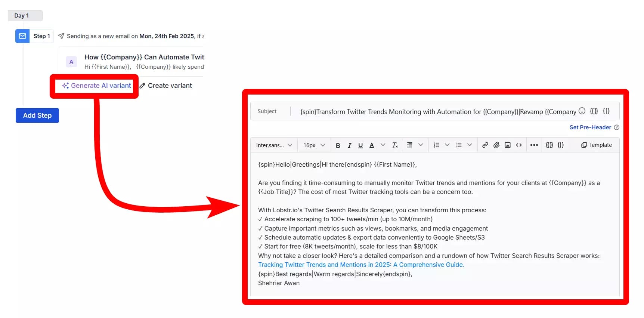Insert a hyperlink
Screen dimensions: 644x318
click(485, 145)
